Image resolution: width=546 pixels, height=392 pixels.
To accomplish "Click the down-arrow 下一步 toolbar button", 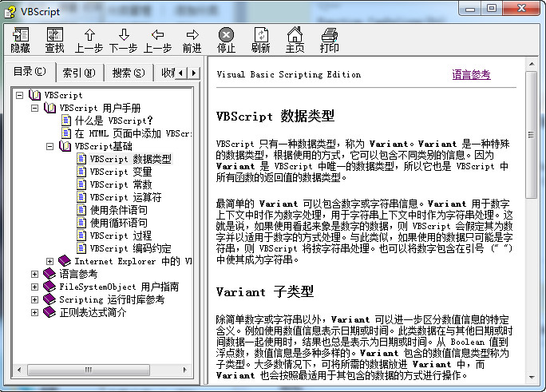I will pos(124,40).
